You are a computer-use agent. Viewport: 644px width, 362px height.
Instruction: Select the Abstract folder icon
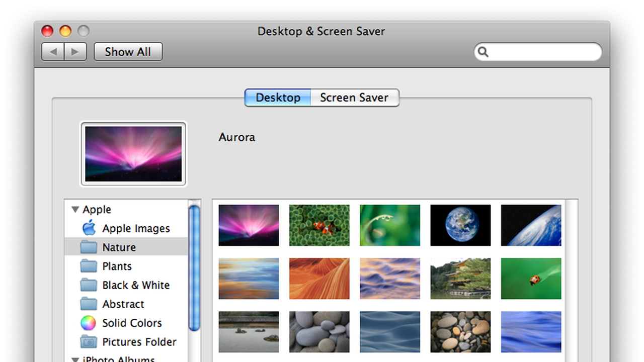[89, 304]
